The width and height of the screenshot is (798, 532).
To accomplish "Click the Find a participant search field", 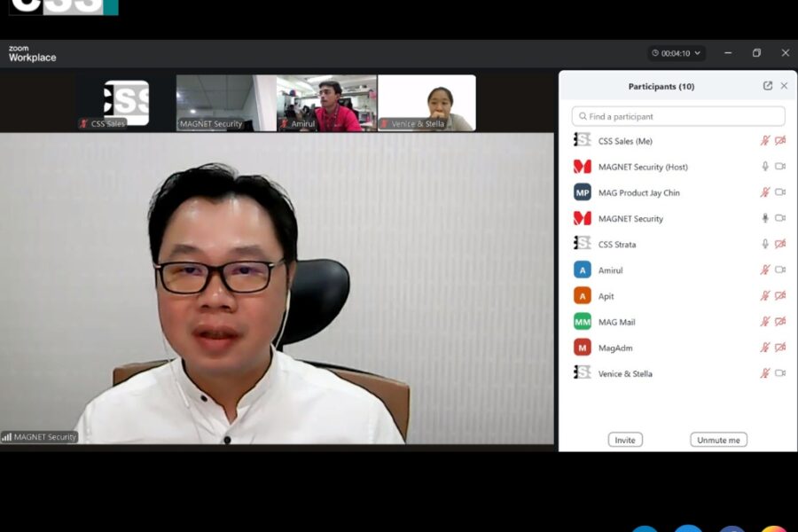I will coord(678,116).
